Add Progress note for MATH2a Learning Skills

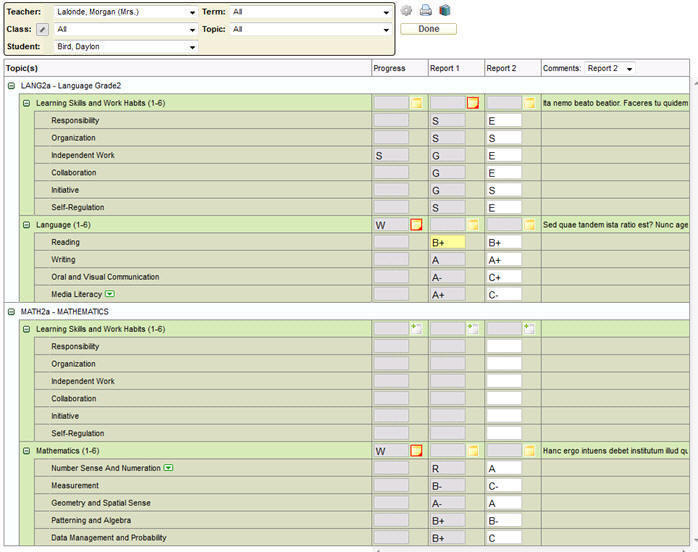click(x=417, y=328)
